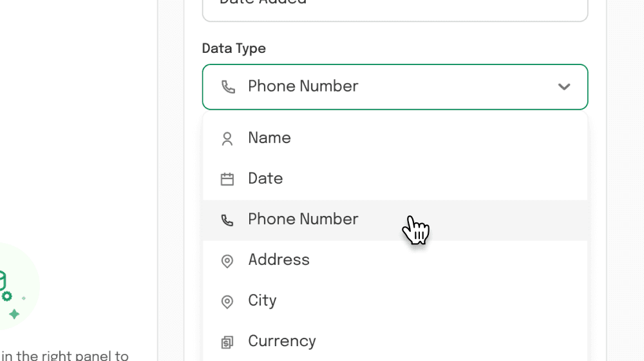This screenshot has width=644, height=361.
Task: Click the calendar icon beside Date
Action: click(227, 179)
